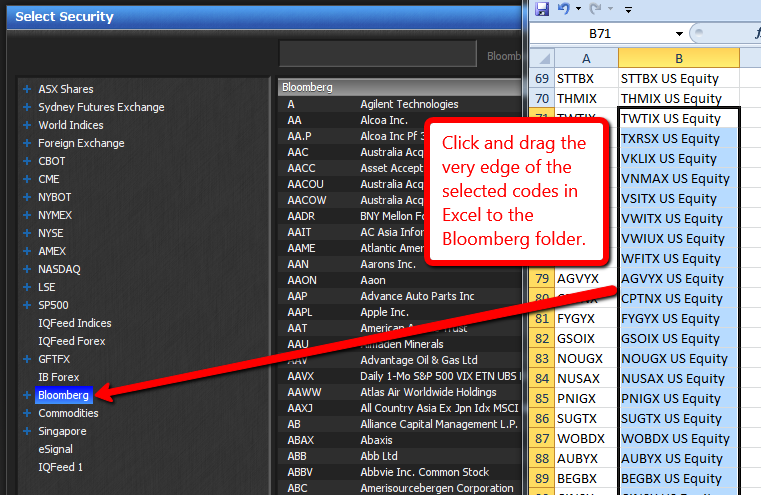The image size is (761, 495).
Task: Expand Sydney Futures Exchange folder
Action: pyautogui.click(x=27, y=107)
